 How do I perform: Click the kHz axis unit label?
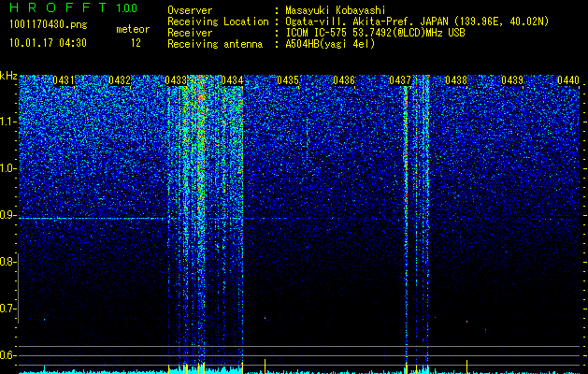click(8, 76)
